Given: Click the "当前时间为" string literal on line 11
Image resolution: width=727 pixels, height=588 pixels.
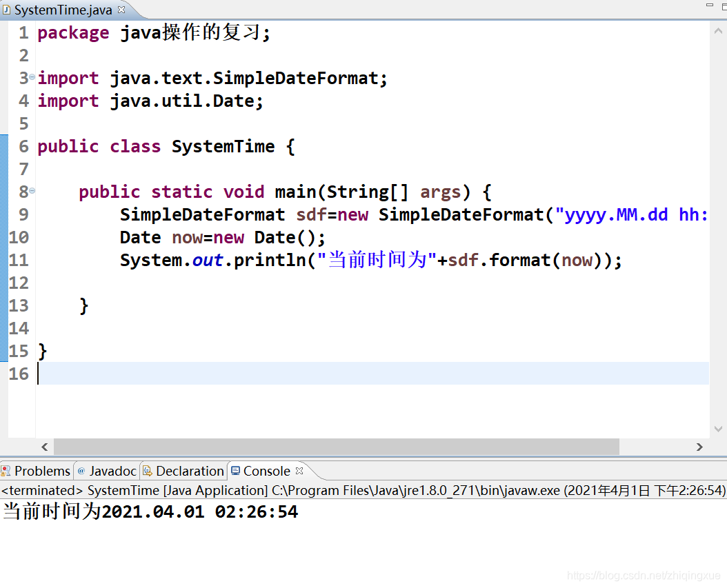Looking at the screenshot, I should point(377,260).
